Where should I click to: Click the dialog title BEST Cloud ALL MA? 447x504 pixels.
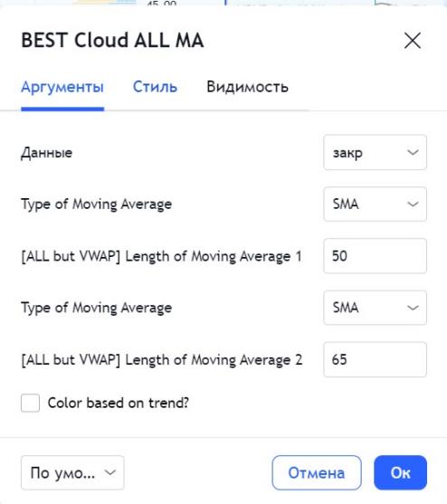tap(112, 41)
